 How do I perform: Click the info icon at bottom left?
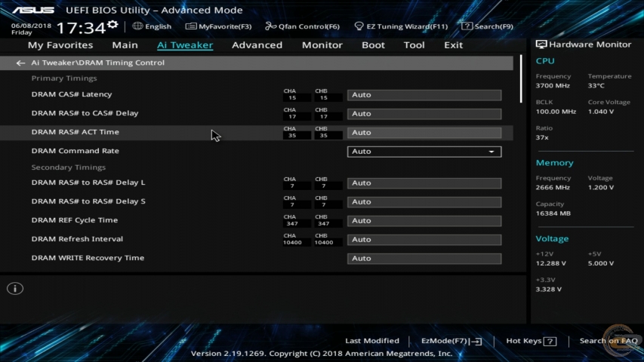(15, 289)
